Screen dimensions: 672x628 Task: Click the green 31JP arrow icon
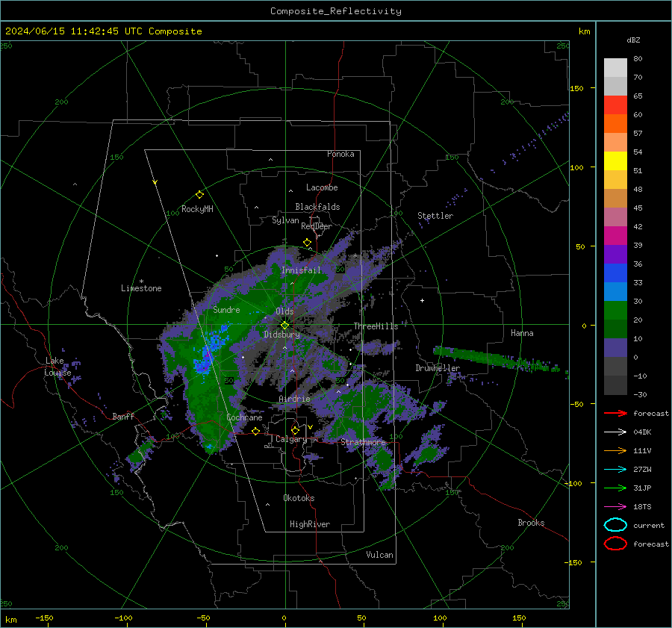coord(615,488)
